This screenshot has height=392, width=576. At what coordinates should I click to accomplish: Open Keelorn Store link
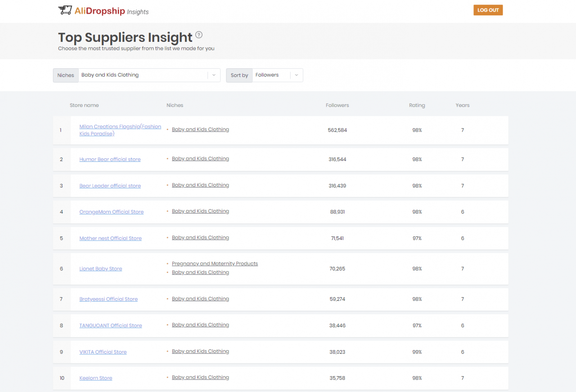coord(95,378)
